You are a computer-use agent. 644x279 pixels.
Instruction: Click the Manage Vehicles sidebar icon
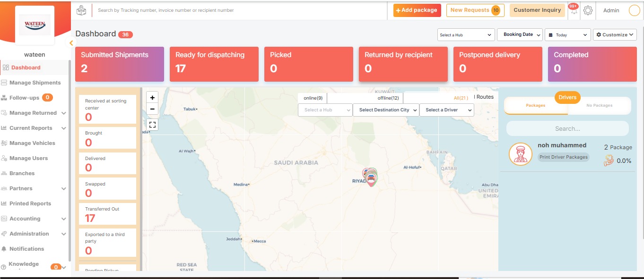[x=5, y=143]
